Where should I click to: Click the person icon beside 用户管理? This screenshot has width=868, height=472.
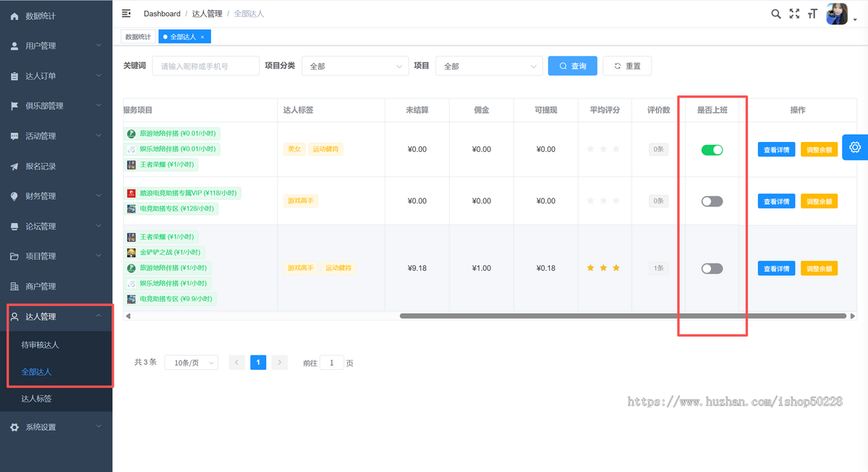click(x=14, y=46)
